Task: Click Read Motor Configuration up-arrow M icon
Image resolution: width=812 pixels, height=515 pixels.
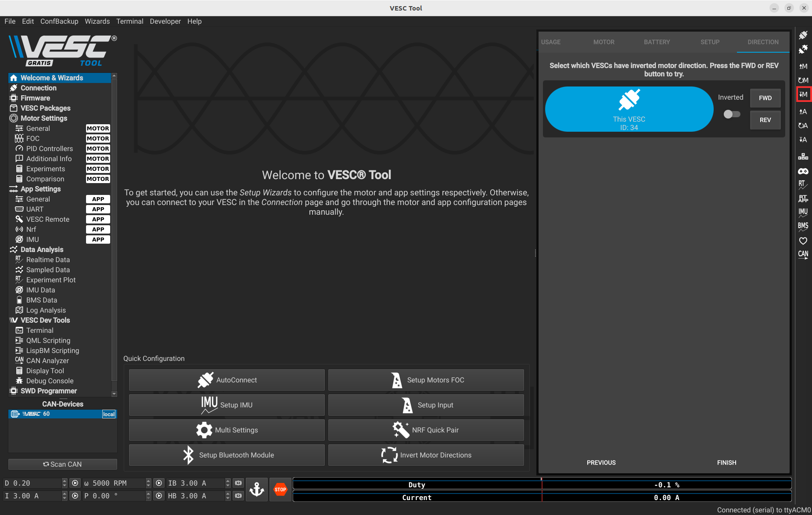Action: click(803, 66)
